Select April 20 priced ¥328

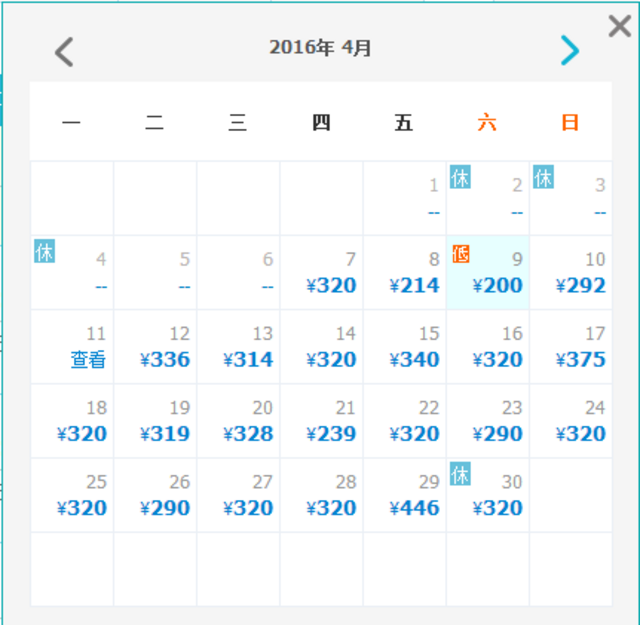239,422
